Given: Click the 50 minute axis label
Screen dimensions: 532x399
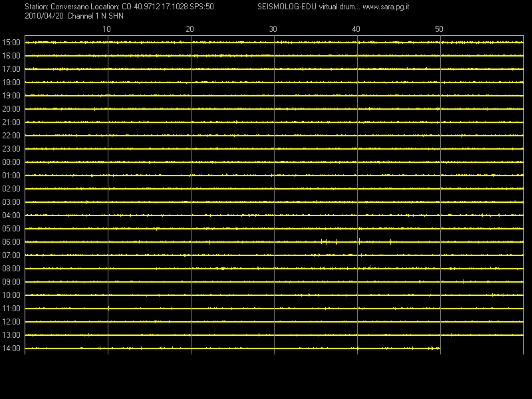Looking at the screenshot, I should (x=439, y=29).
